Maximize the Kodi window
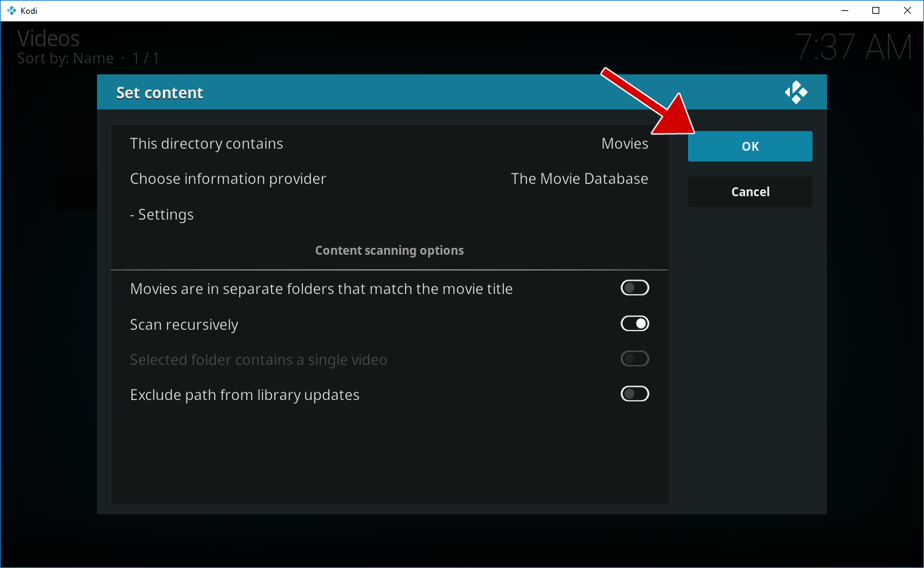This screenshot has height=568, width=924. click(x=876, y=10)
